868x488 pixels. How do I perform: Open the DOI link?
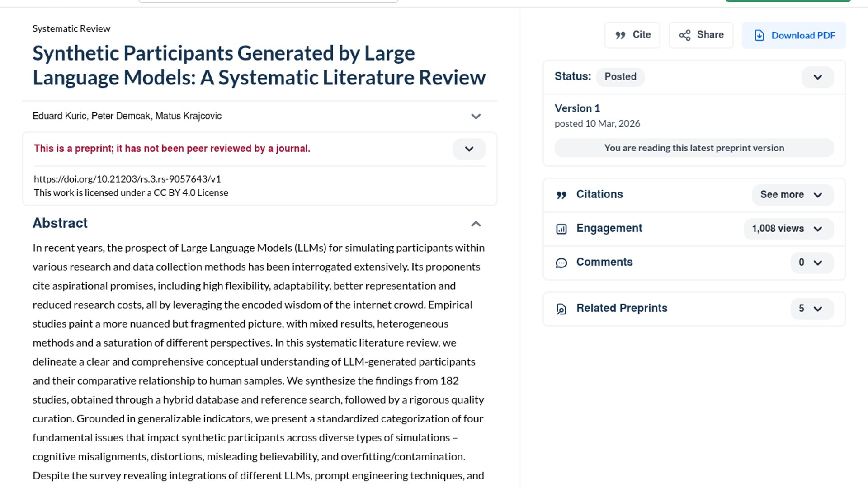pos(127,179)
